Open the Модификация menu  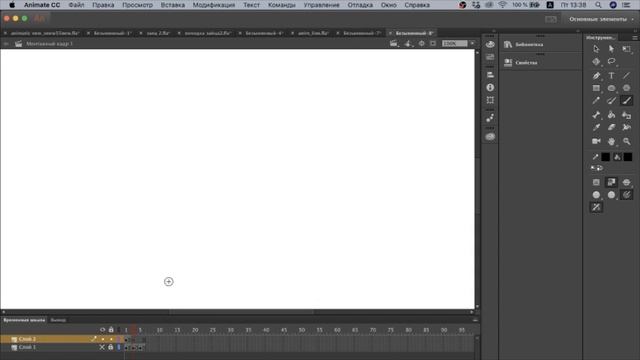point(213,5)
